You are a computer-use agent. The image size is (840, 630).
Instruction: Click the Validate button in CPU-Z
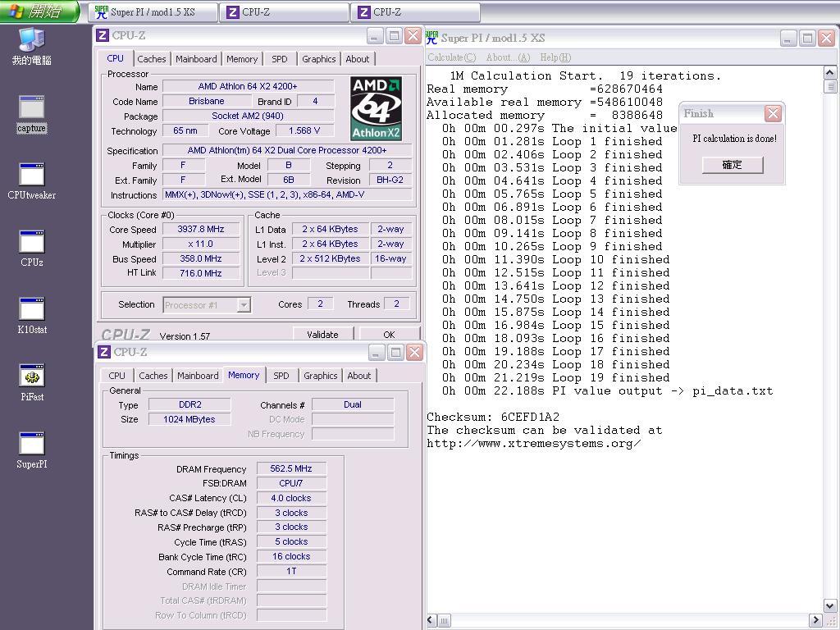tap(322, 335)
